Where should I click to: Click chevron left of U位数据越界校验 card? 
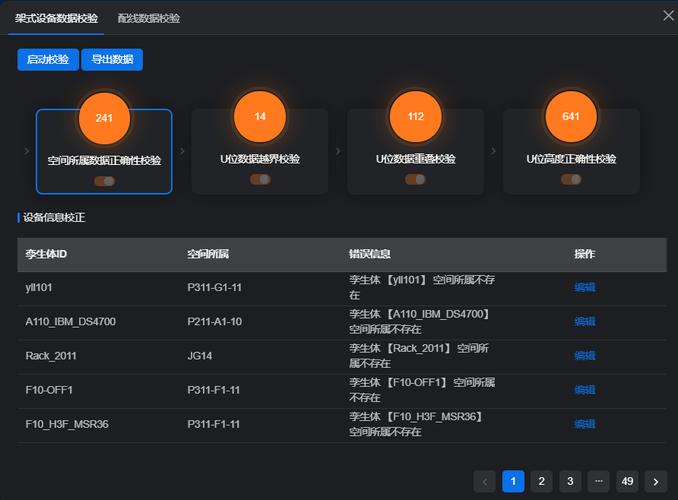click(182, 151)
